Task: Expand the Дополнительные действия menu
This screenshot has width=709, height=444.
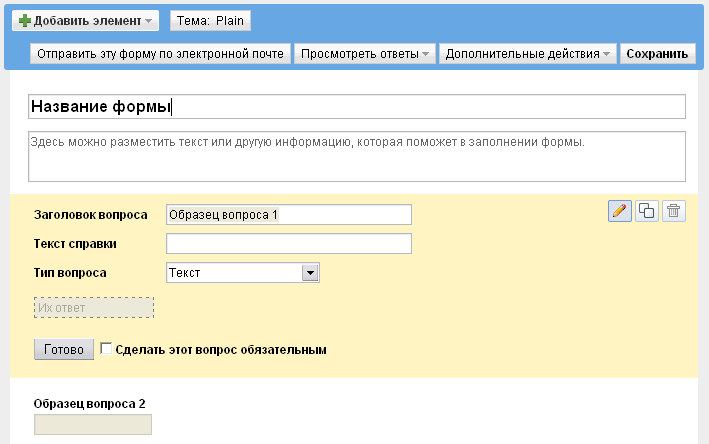Action: [x=527, y=54]
